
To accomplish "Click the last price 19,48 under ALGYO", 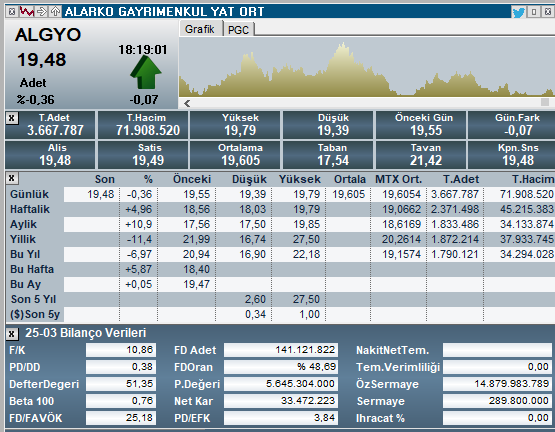I will [42, 59].
